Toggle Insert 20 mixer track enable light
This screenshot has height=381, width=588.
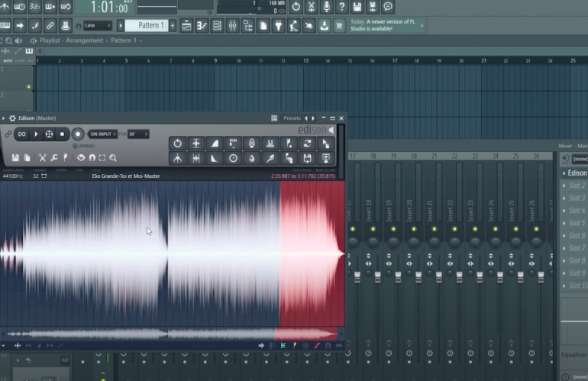point(414,229)
